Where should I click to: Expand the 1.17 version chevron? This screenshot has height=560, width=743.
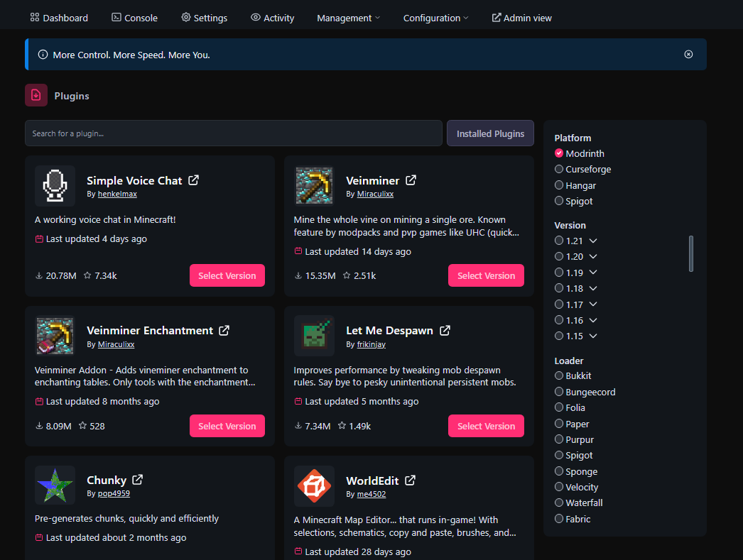click(x=593, y=304)
